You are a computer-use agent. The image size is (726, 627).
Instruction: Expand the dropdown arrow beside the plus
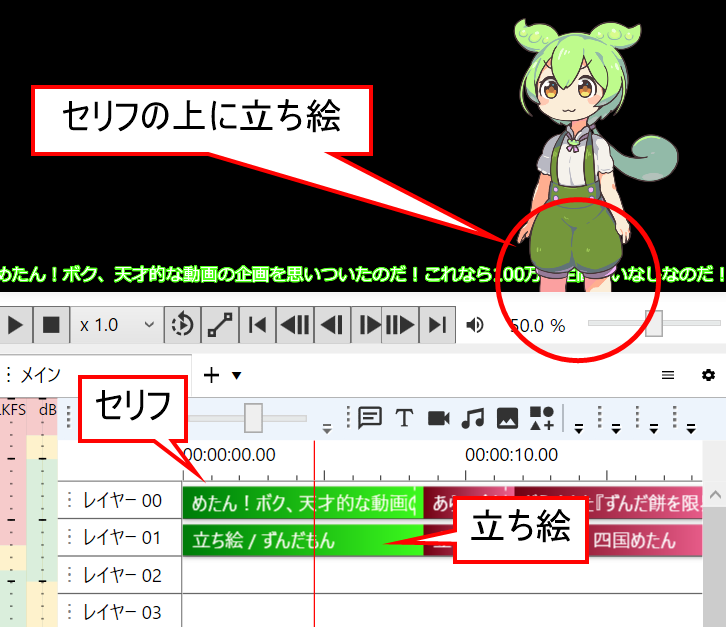[x=237, y=376]
